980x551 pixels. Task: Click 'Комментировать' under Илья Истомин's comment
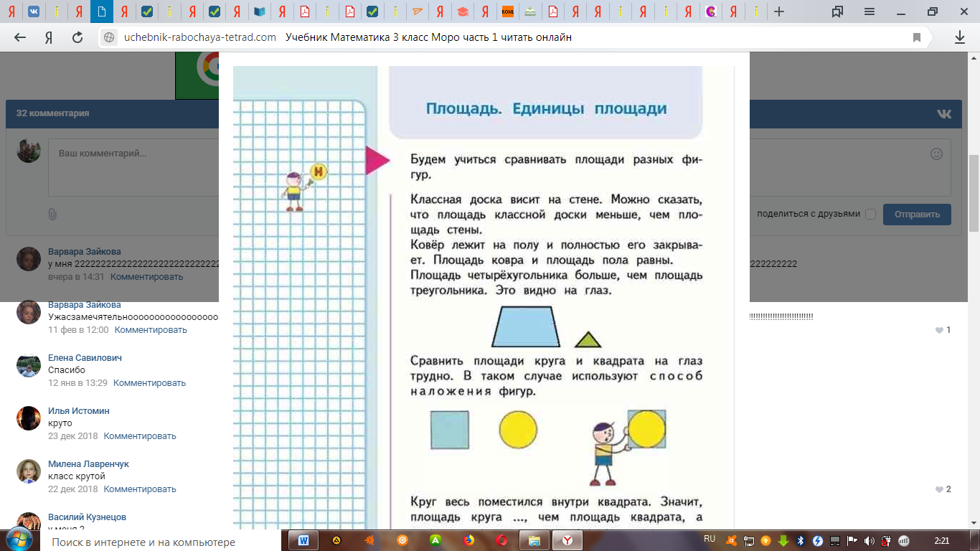(140, 436)
